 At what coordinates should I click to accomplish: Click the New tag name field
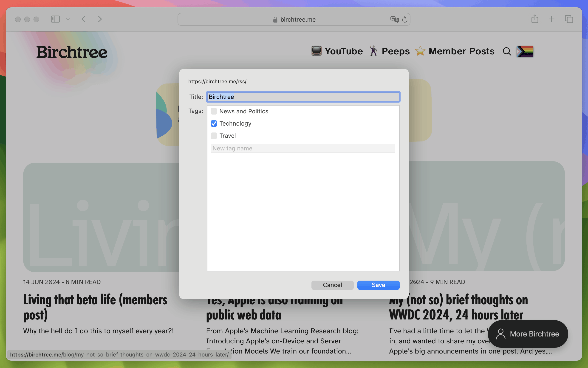click(x=303, y=148)
